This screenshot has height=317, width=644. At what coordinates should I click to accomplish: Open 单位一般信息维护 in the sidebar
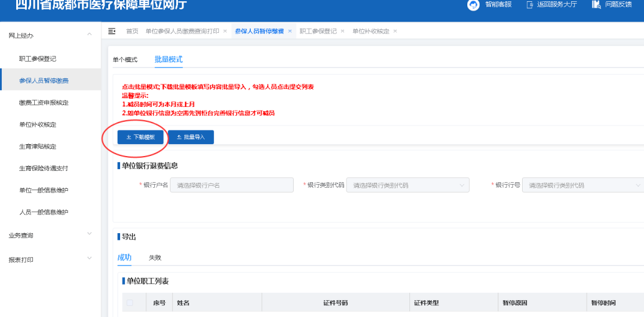[x=44, y=190]
